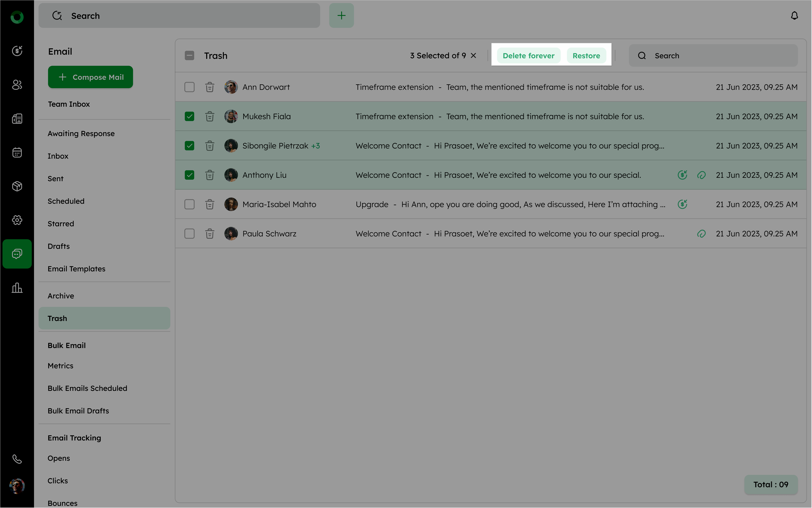The width and height of the screenshot is (812, 508).
Task: Uncheck the Mukesh Fiala email checkbox
Action: click(x=190, y=117)
